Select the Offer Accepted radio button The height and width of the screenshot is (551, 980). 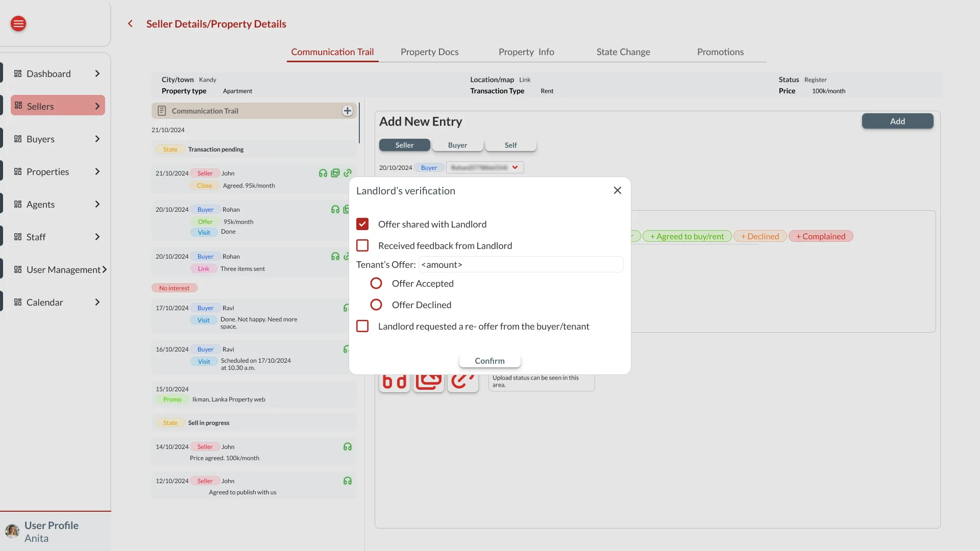click(376, 283)
